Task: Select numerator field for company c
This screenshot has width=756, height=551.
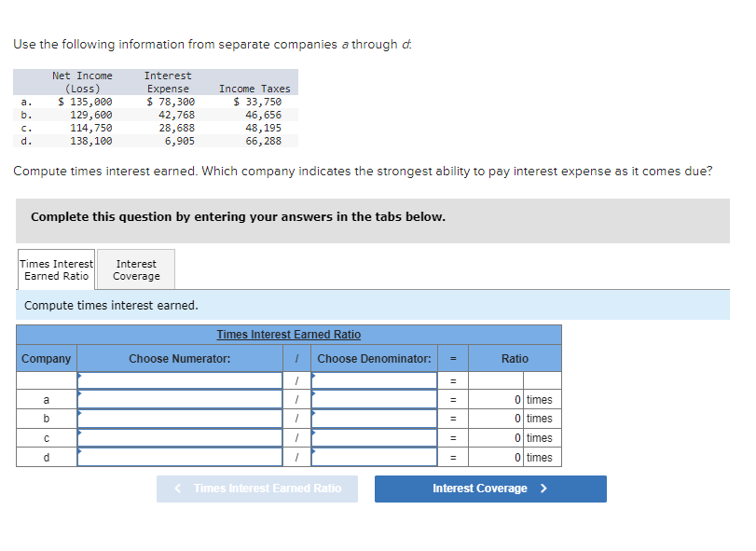Action: (x=180, y=437)
